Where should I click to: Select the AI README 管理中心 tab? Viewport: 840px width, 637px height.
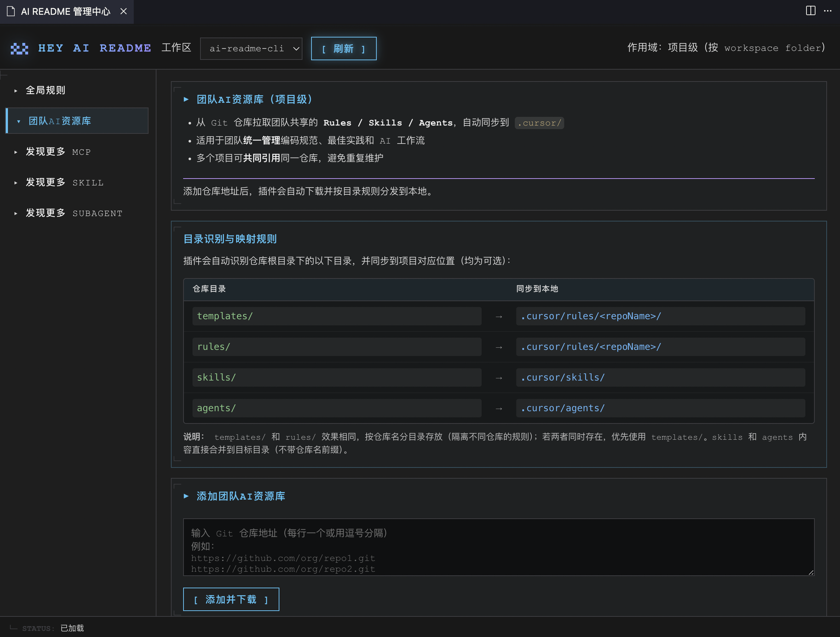tap(66, 12)
